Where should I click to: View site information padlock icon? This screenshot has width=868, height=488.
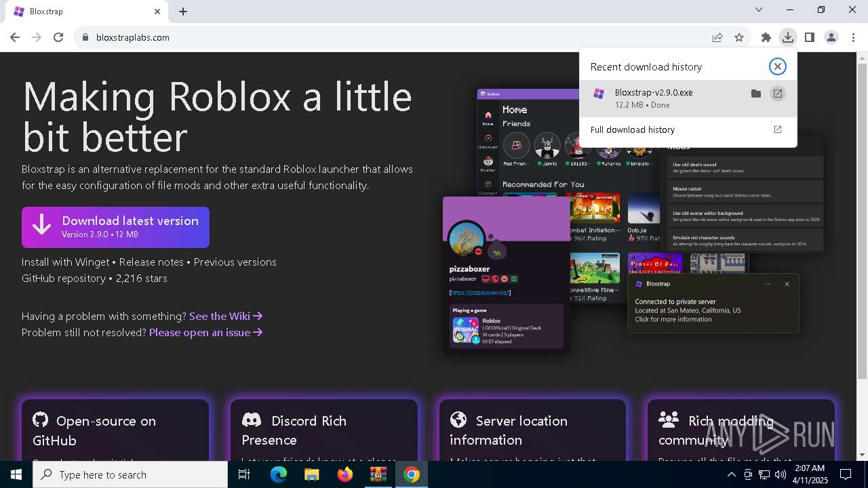[x=85, y=38]
